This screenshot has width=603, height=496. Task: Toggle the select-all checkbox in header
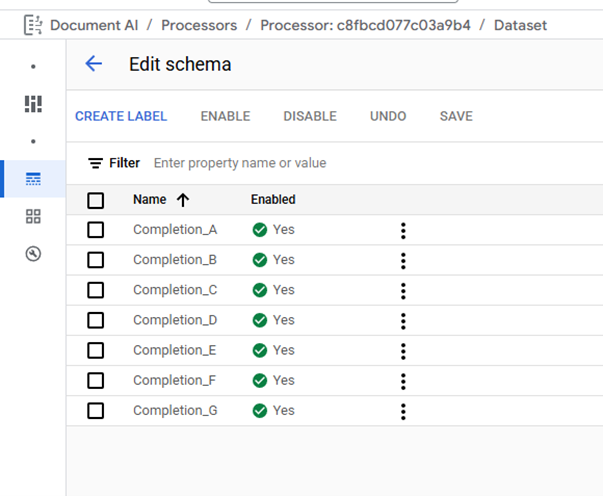coord(96,200)
